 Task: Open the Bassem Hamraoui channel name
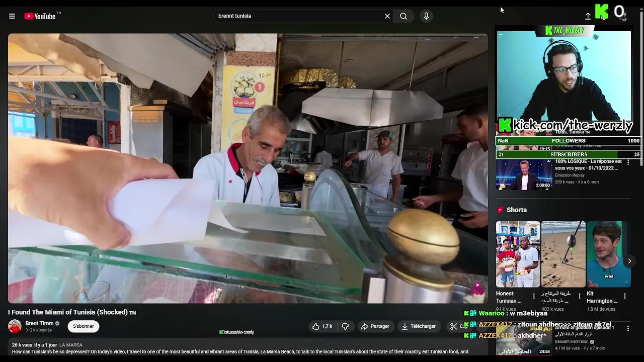click(x=572, y=342)
